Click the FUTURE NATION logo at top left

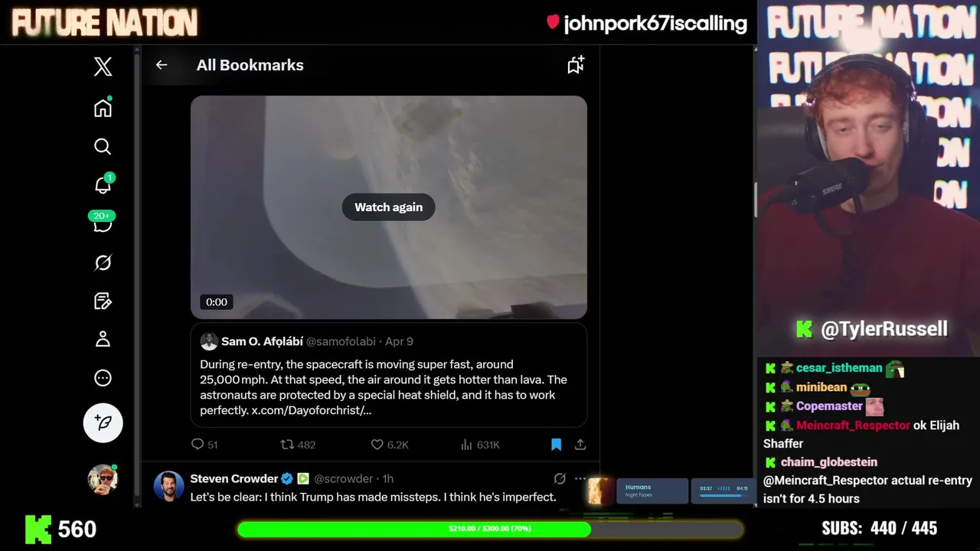[x=105, y=23]
